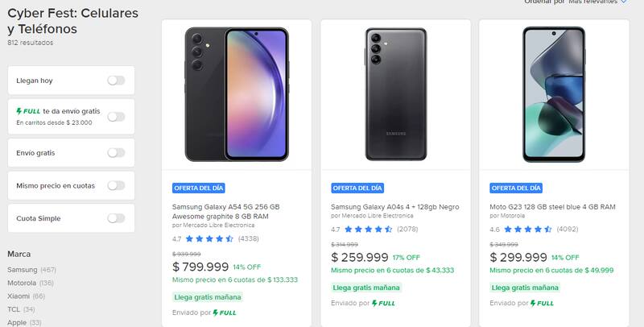Click star rating of Galaxy A54
This screenshot has height=327, width=644.
(x=209, y=238)
